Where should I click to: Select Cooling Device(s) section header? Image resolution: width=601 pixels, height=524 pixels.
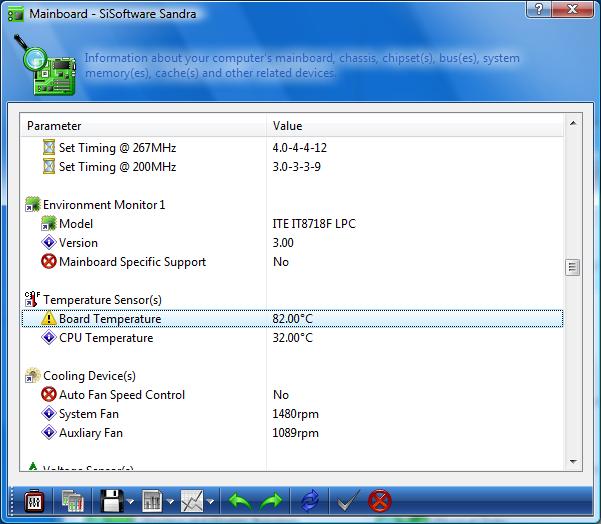89,376
